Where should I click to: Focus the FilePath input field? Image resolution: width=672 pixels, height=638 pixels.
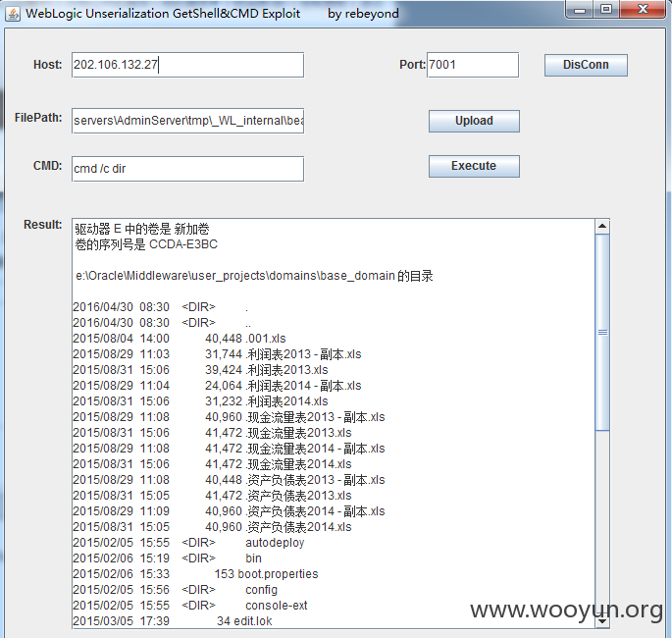click(x=187, y=121)
